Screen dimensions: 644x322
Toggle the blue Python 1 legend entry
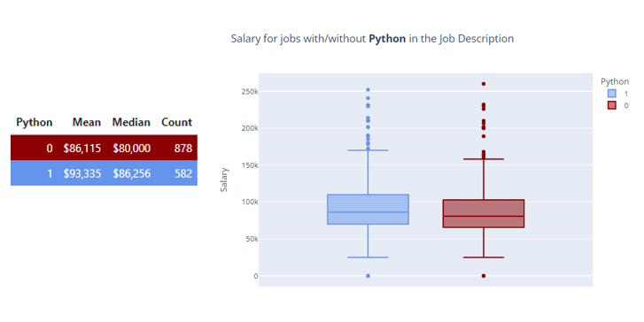click(x=617, y=94)
